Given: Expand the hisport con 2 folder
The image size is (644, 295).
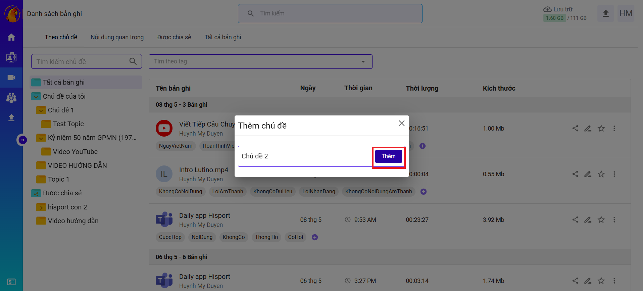Looking at the screenshot, I should click(41, 207).
